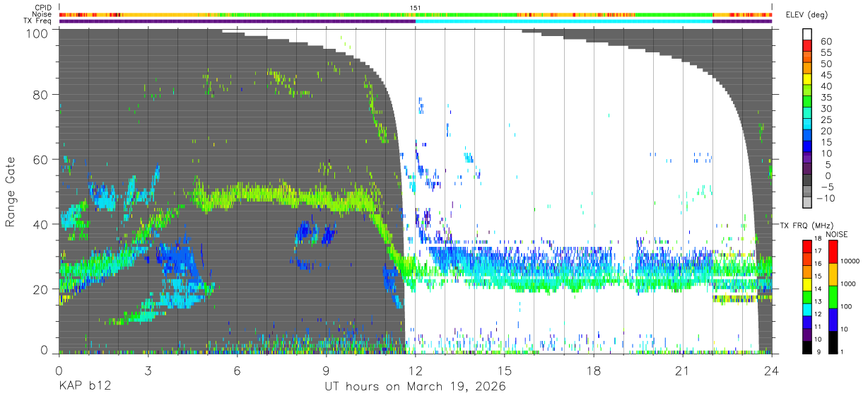Select the 50 label on ELEV colorbar

[825, 64]
